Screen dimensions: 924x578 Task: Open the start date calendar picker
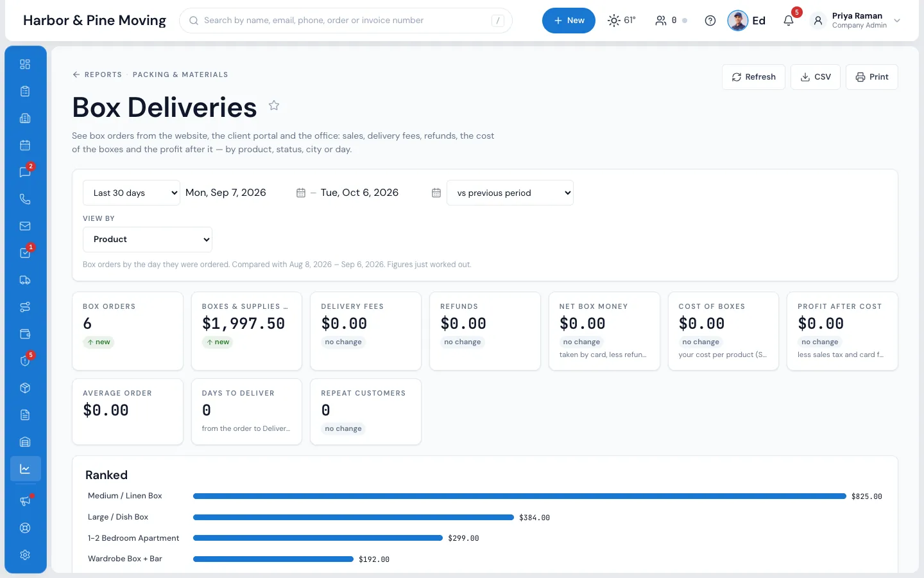300,193
